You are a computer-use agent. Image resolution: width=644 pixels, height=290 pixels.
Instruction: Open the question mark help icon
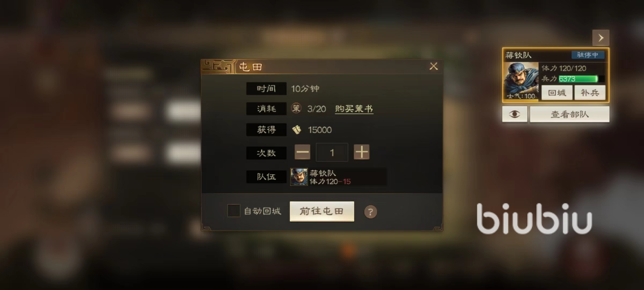[x=370, y=212]
